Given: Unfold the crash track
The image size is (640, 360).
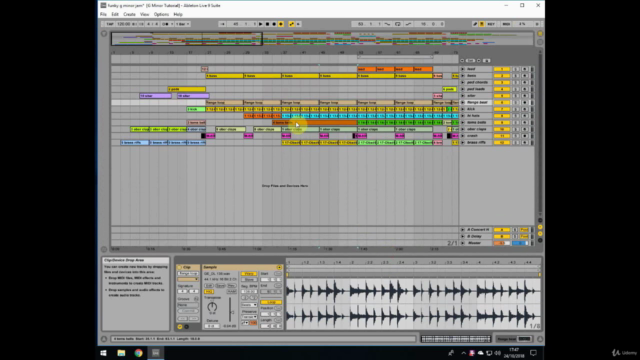Looking at the screenshot, I should 463,136.
